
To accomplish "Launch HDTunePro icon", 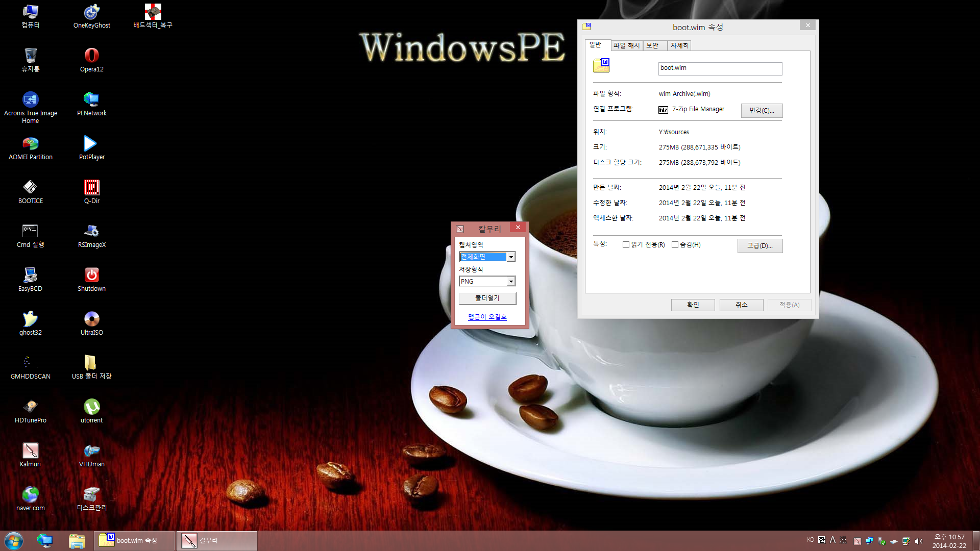I will coord(31,411).
